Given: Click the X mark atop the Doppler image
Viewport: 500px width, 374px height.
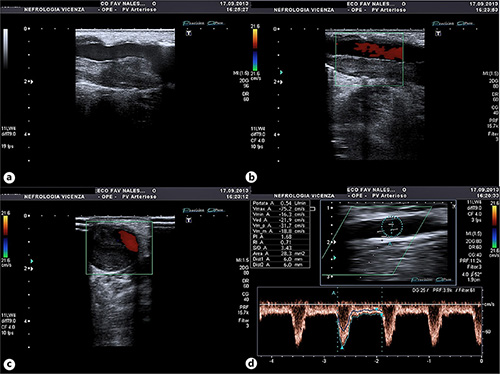Looking at the screenshot, I should coord(454,206).
